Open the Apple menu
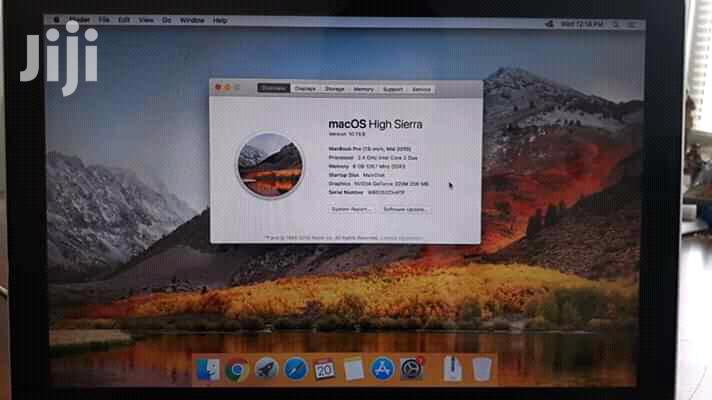Image resolution: width=712 pixels, height=400 pixels. pos(56,20)
